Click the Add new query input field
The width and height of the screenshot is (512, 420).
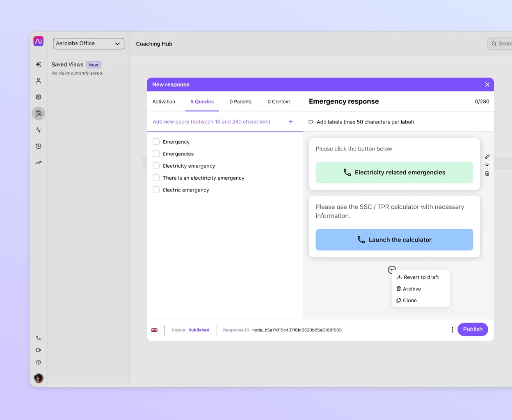click(x=211, y=122)
